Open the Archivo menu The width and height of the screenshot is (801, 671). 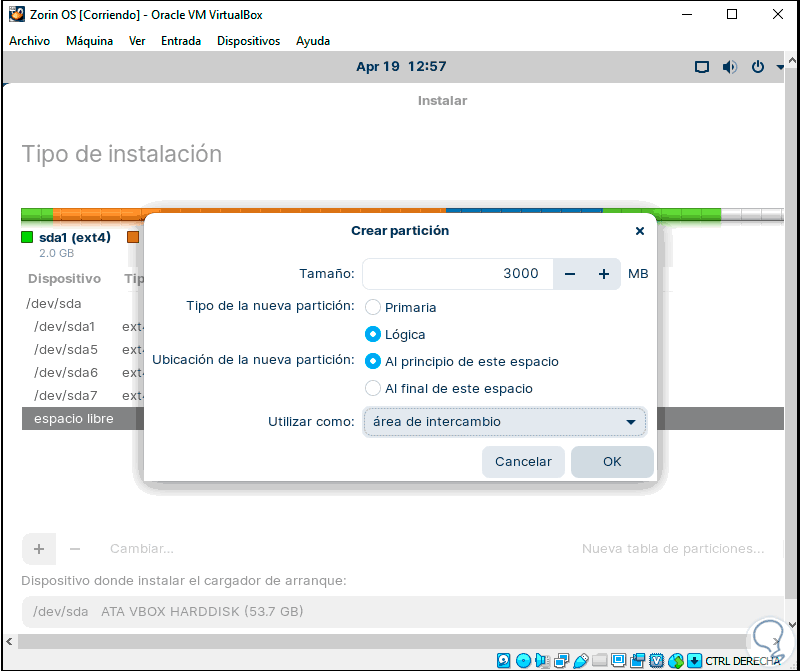(30, 41)
